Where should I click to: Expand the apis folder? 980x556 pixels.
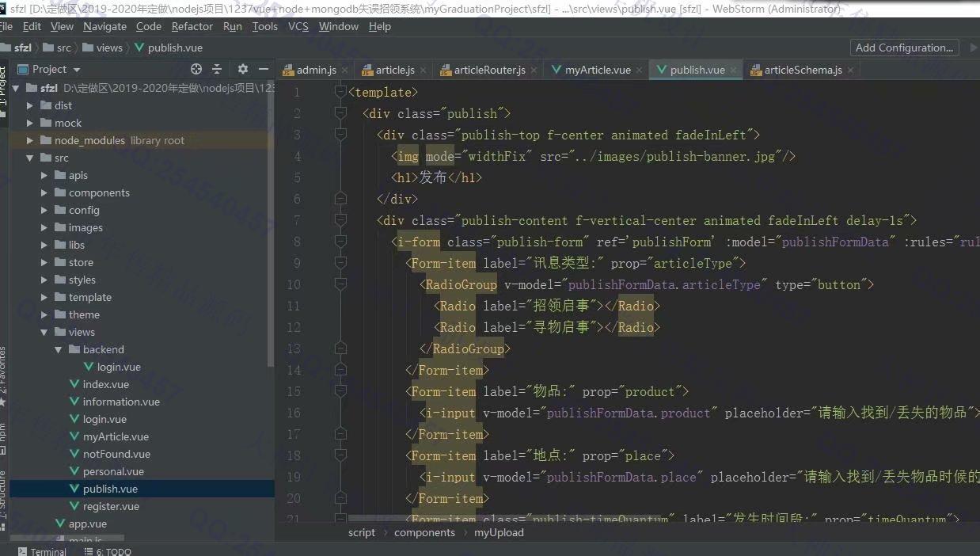(44, 175)
